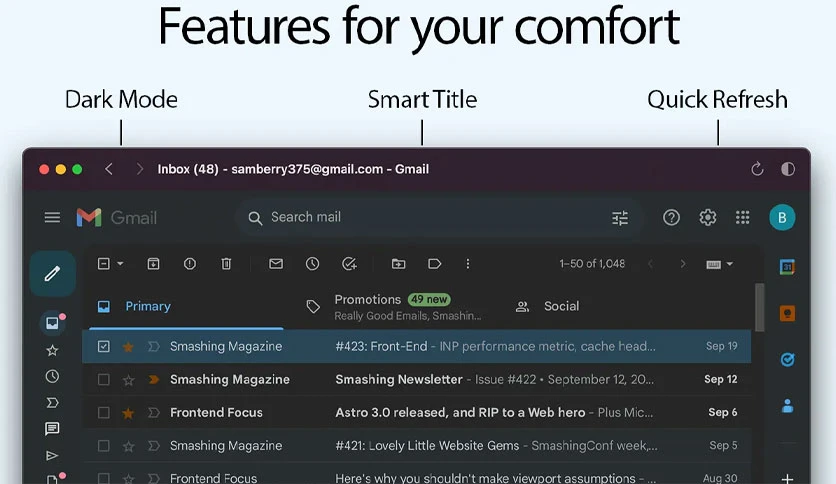Unstar the Astro 3.0 released email
Image resolution: width=836 pixels, height=484 pixels.
pos(128,413)
